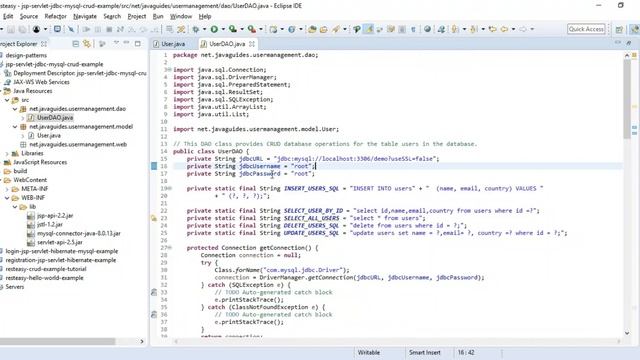This screenshot has height=360, width=640.
Task: Toggle Skip All Breakpoints
Action: coord(71,29)
